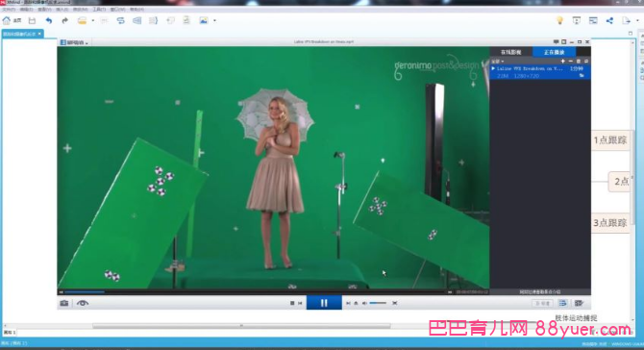The height and width of the screenshot is (350, 644).
Task: Click the yellow topic insert icon
Action: 82,20
